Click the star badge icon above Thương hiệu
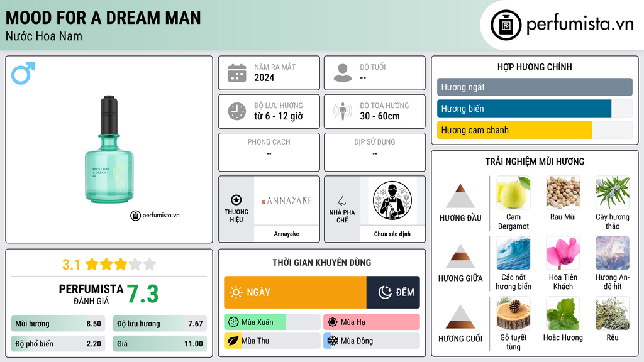 [236, 200]
